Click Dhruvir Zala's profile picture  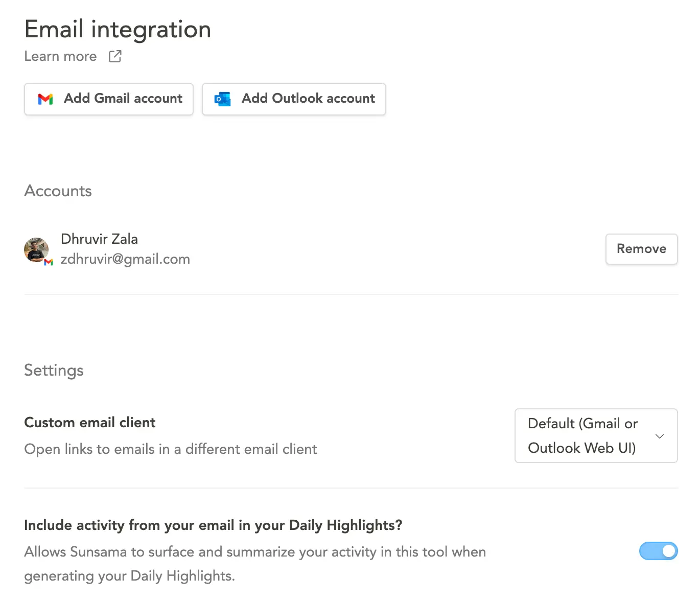(36, 250)
